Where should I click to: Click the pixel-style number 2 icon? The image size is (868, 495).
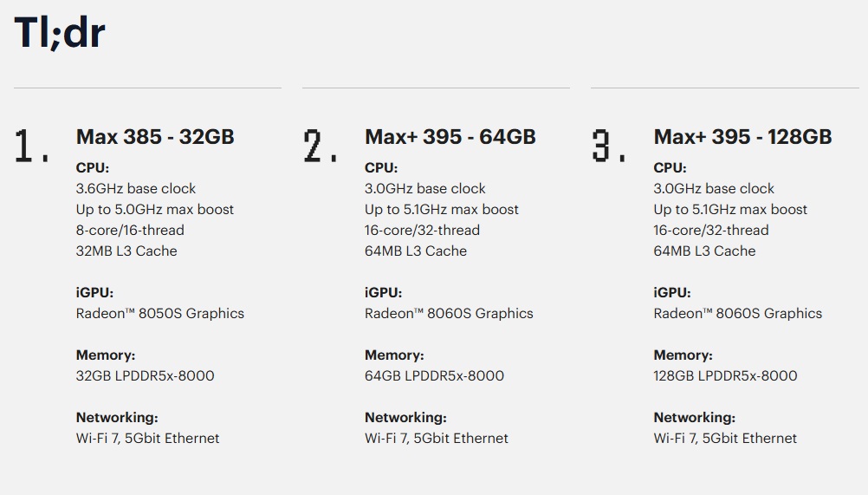[320, 146]
